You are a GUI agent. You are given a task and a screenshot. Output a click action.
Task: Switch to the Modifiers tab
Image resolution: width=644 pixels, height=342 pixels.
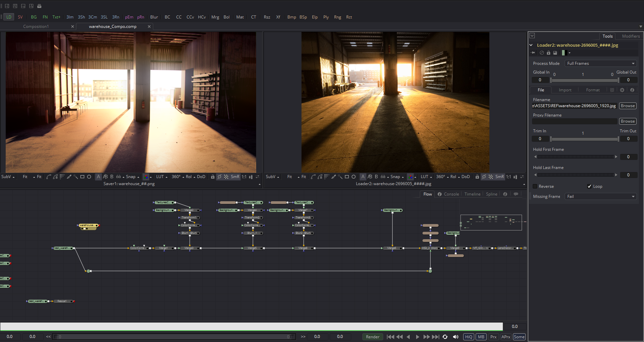631,36
